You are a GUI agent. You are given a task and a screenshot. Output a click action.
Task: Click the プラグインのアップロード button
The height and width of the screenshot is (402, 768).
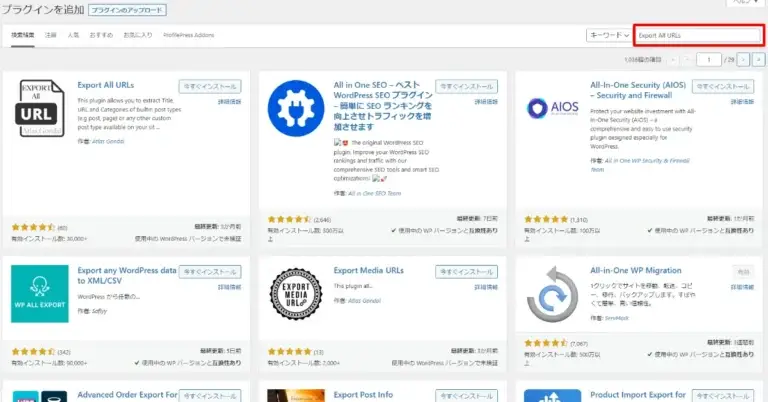127,9
